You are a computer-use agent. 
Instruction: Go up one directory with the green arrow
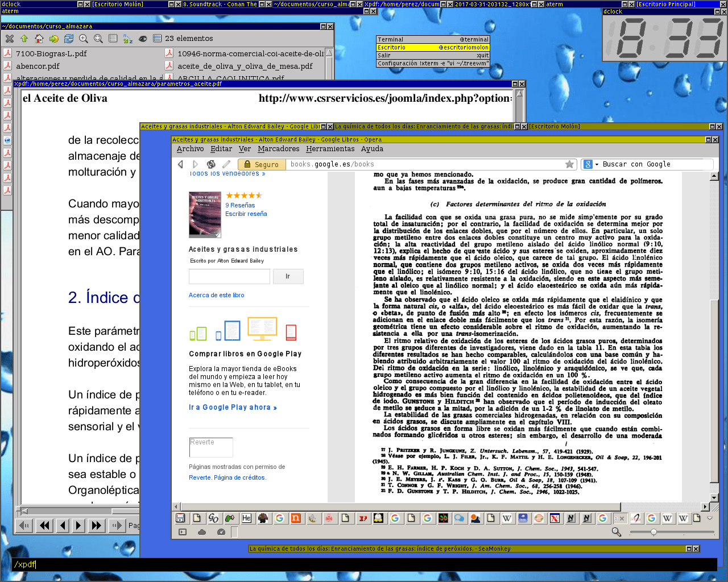(24, 39)
